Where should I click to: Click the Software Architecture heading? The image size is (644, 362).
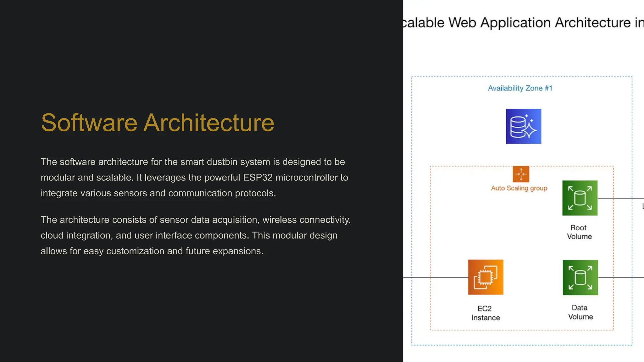(158, 123)
